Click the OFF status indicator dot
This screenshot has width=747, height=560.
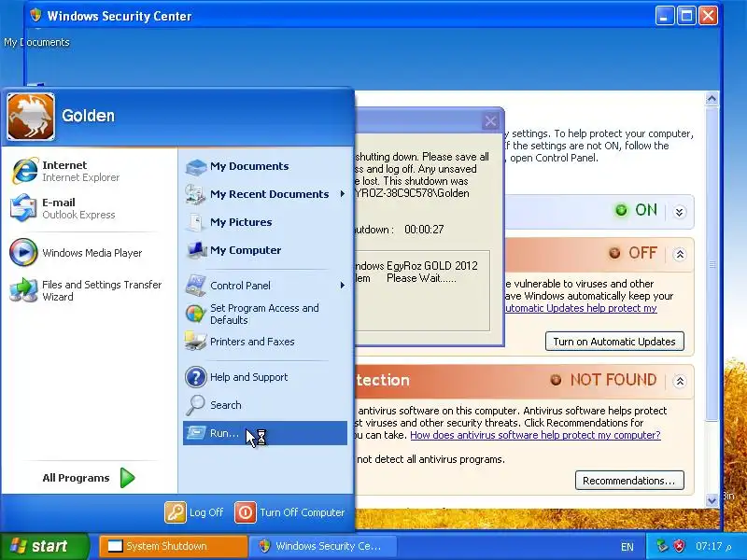(x=614, y=253)
